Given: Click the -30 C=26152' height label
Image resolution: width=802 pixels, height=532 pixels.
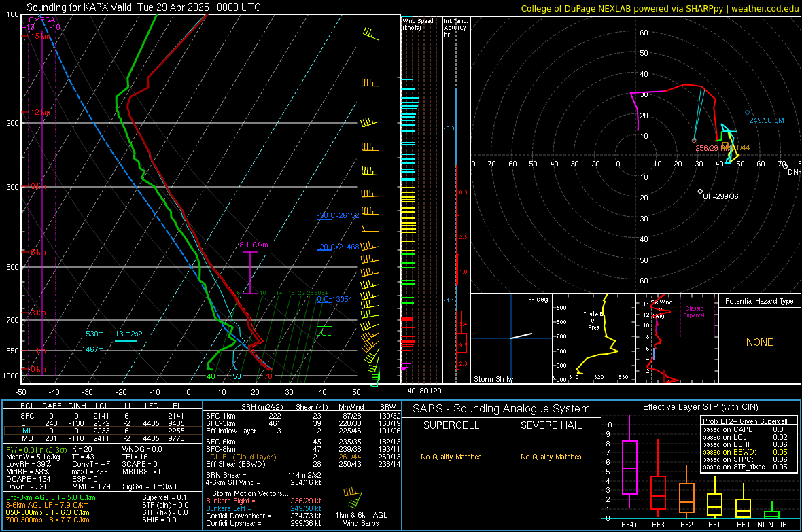Looking at the screenshot, I should (338, 216).
